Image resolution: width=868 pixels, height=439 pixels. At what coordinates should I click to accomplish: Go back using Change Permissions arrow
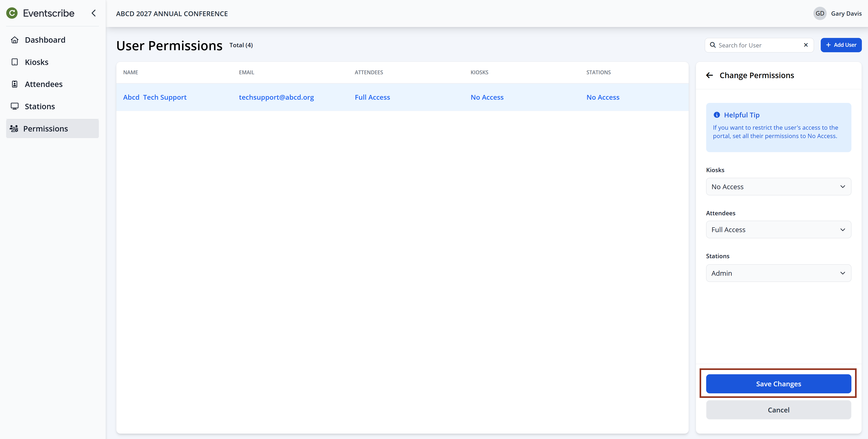coord(709,75)
